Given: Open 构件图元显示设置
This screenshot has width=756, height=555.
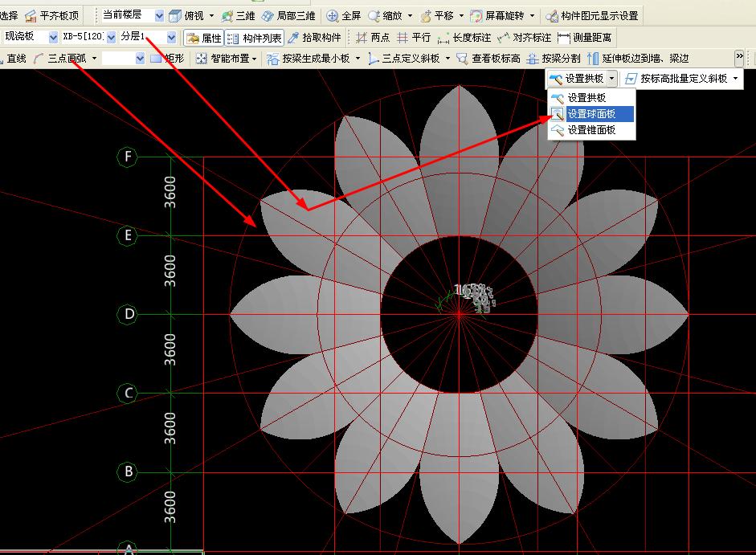Looking at the screenshot, I should point(591,16).
